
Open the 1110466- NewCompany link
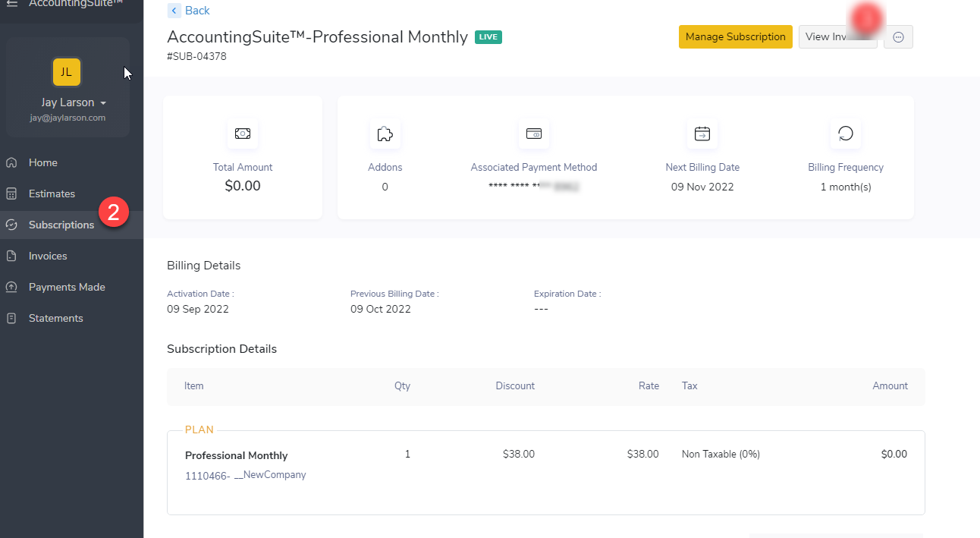(x=246, y=476)
